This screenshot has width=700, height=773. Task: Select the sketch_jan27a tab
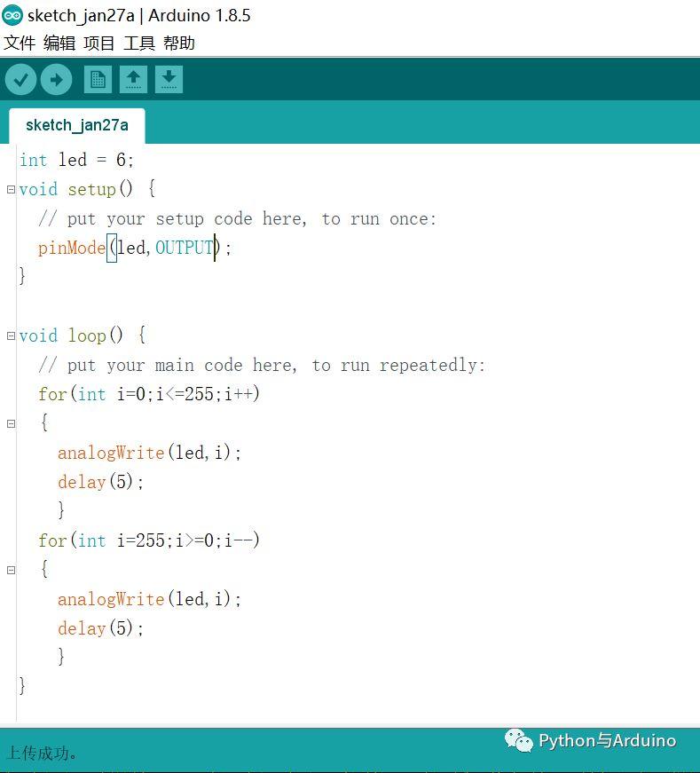pos(77,125)
